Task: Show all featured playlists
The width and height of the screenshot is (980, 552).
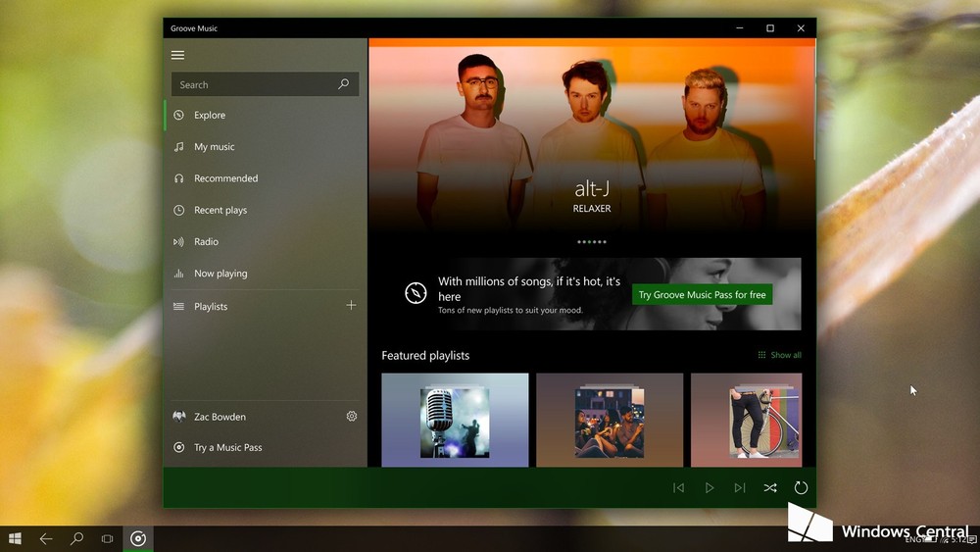Action: click(780, 355)
